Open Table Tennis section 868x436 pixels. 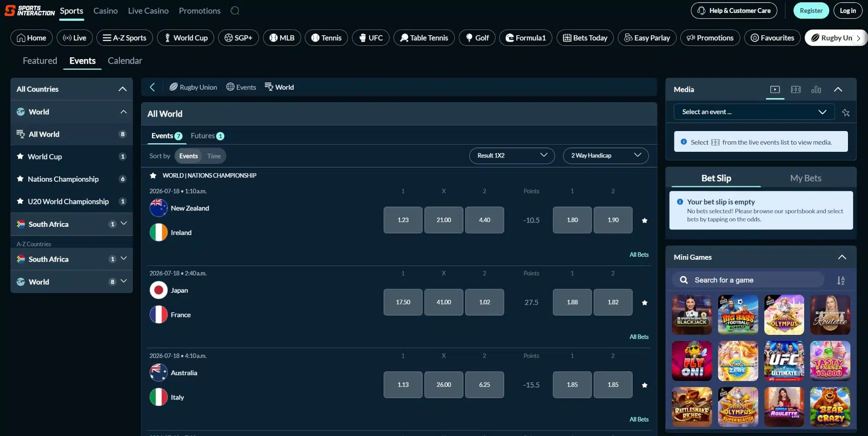coord(424,38)
